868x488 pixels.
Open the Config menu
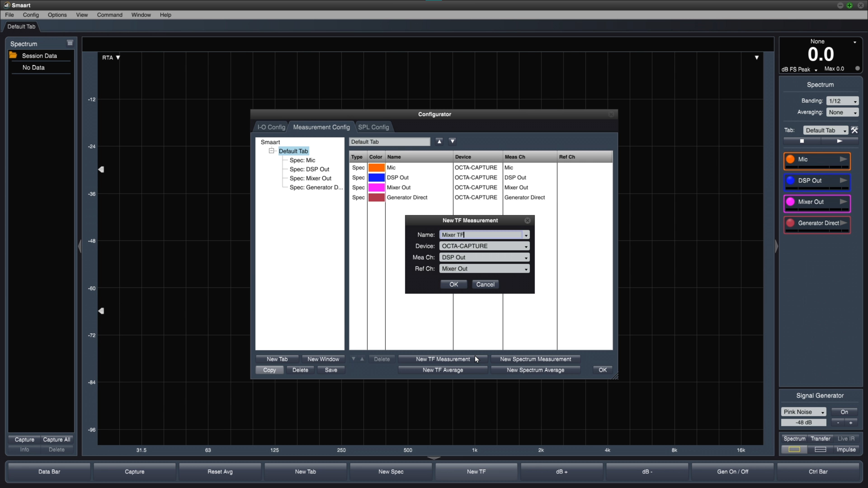point(31,15)
